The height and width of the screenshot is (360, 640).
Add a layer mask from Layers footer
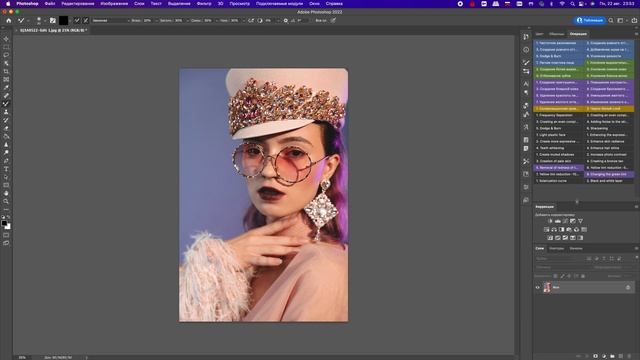(596, 356)
